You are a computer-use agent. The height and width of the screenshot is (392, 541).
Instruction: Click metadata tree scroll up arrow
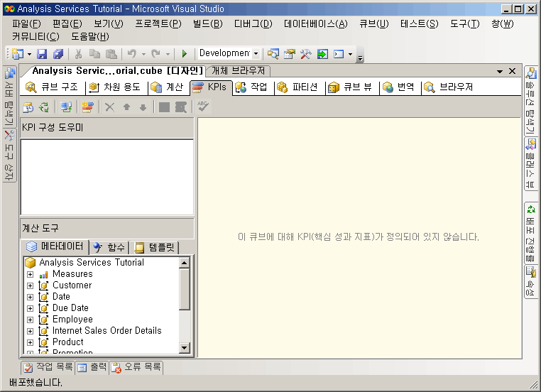[185, 263]
